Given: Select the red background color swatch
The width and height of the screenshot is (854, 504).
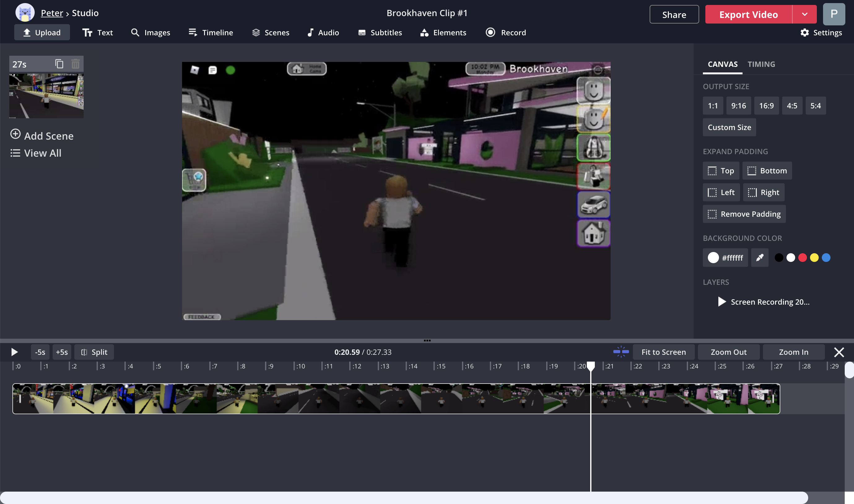Looking at the screenshot, I should pos(803,258).
